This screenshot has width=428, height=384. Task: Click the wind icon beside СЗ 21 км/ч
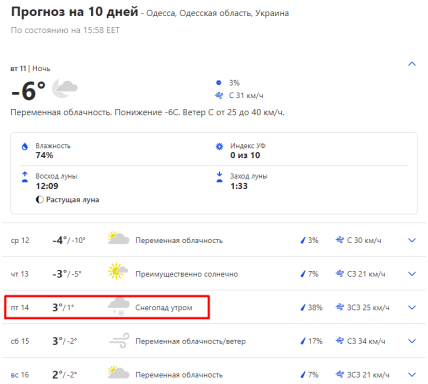[x=340, y=274]
